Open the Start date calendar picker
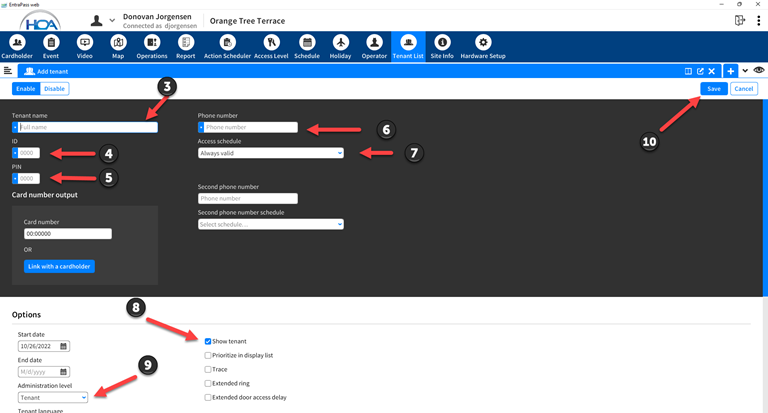Image resolution: width=768 pixels, height=413 pixels. pos(64,346)
